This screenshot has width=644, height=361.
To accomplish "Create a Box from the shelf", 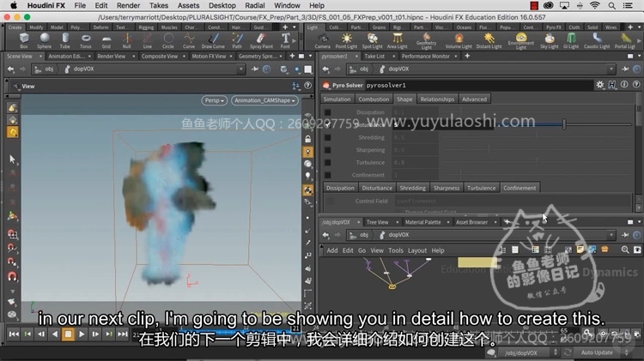I will (24, 41).
